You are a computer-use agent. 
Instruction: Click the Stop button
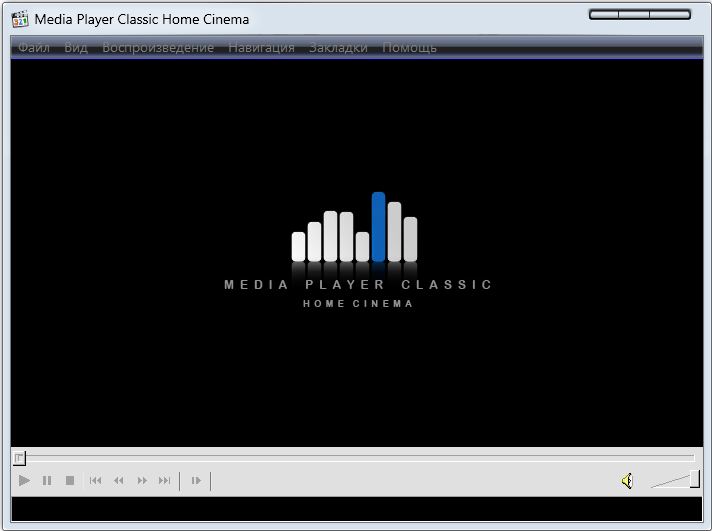tap(69, 480)
